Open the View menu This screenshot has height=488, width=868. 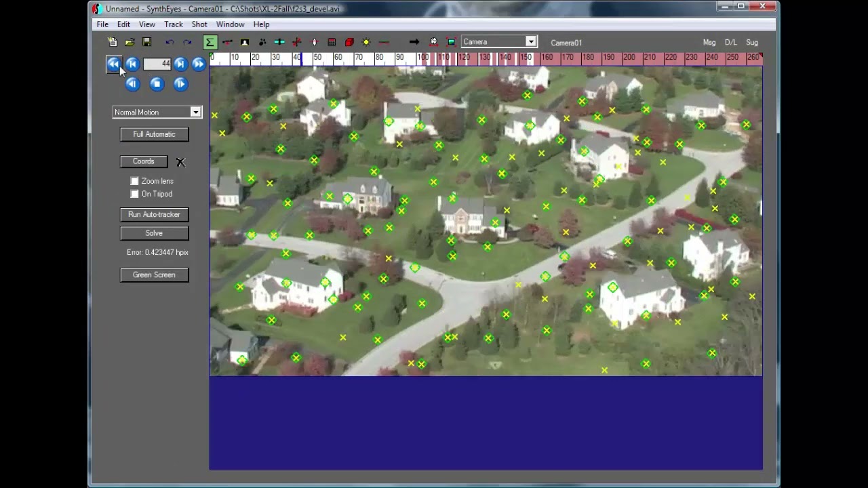147,24
